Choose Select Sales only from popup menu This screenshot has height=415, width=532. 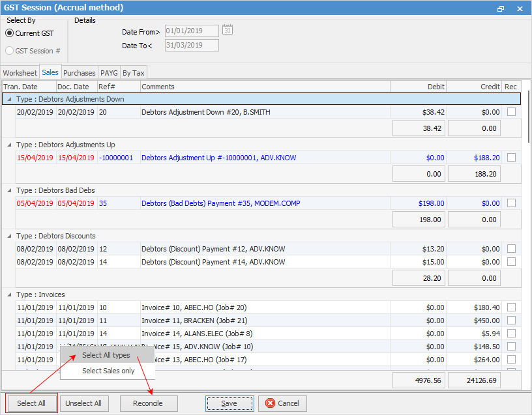pos(108,371)
